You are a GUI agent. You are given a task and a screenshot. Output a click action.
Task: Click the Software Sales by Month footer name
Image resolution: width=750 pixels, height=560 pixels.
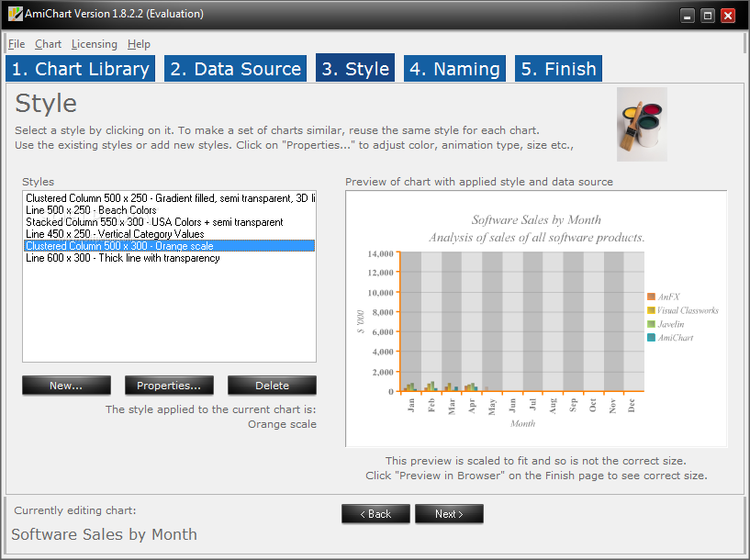click(105, 534)
